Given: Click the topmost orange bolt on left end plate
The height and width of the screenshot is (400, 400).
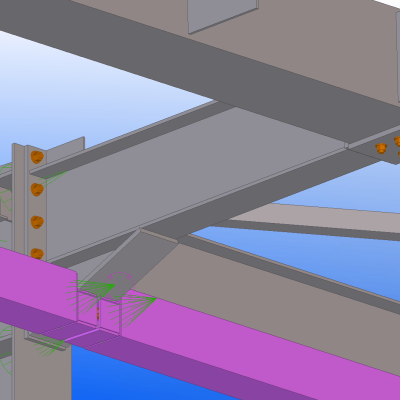Looking at the screenshot, I should 37,157.
